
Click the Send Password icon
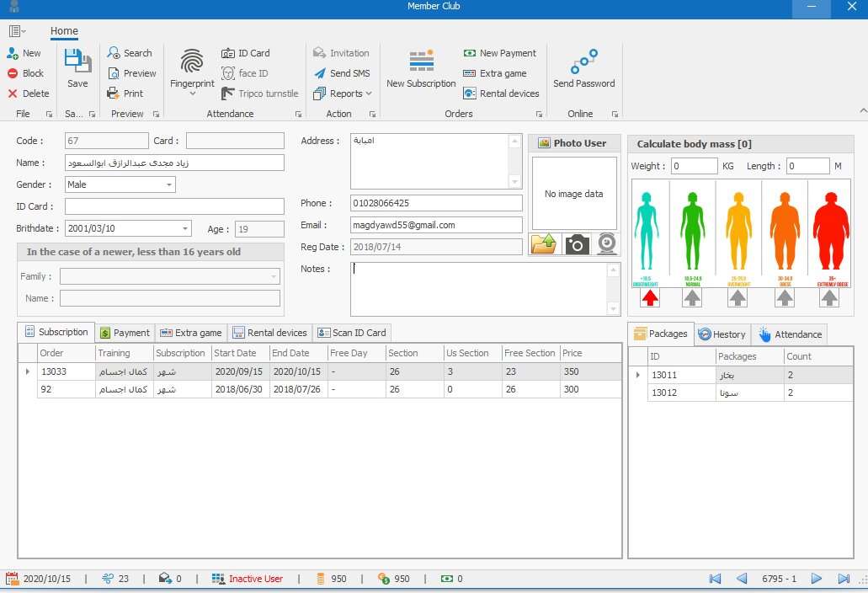point(583,62)
